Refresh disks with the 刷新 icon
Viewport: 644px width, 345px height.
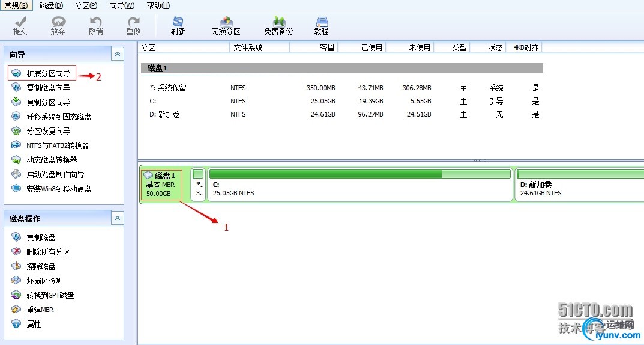pyautogui.click(x=178, y=25)
